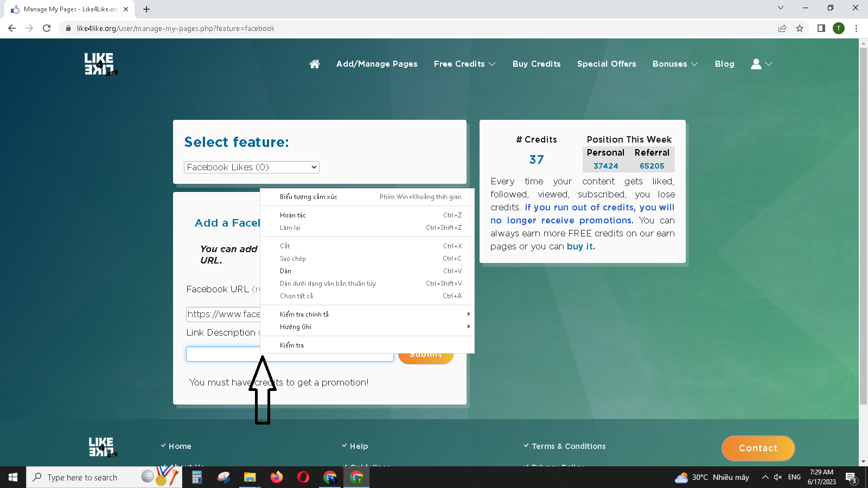Click the credits count 37

(537, 159)
